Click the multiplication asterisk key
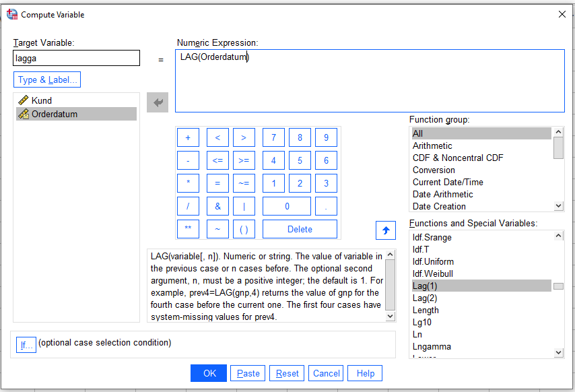This screenshot has width=575, height=392. (188, 183)
